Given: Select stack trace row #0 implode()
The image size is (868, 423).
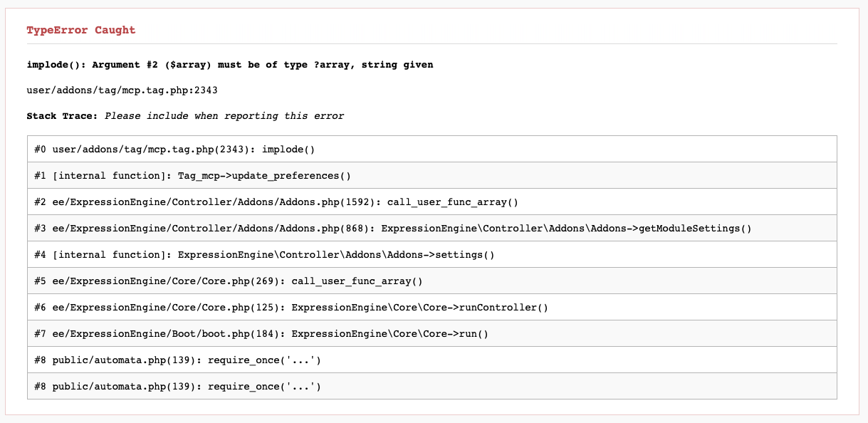Looking at the screenshot, I should pyautogui.click(x=174, y=150).
